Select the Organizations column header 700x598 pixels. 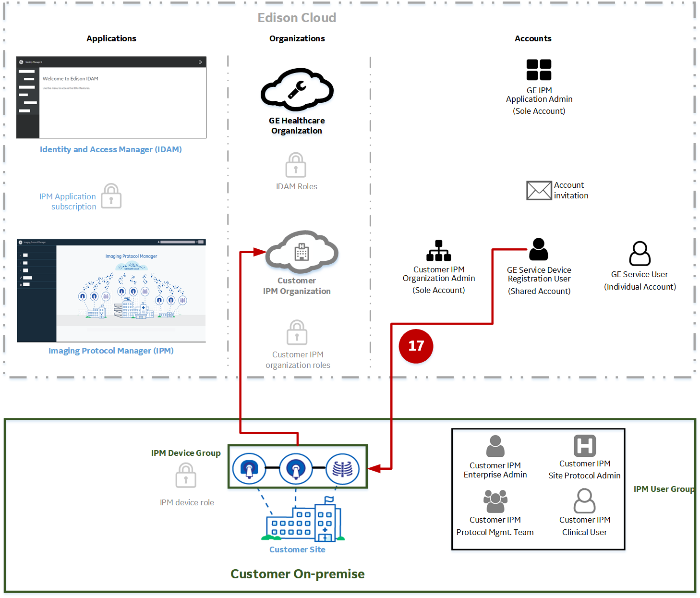(297, 38)
